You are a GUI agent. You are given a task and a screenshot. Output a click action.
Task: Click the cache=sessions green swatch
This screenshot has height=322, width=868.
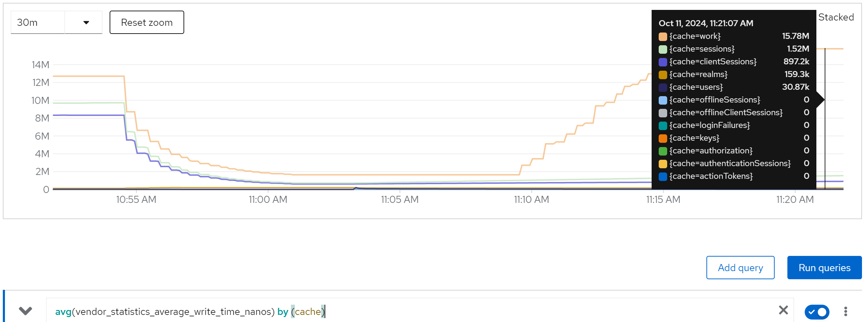coord(663,49)
